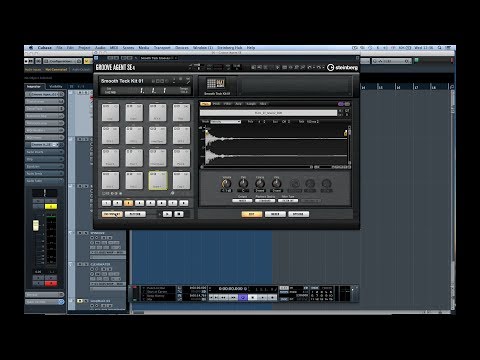The width and height of the screenshot is (480, 360).
Task: Toggle the purple button beside the Groove Agent tabs
Action: [x=341, y=104]
